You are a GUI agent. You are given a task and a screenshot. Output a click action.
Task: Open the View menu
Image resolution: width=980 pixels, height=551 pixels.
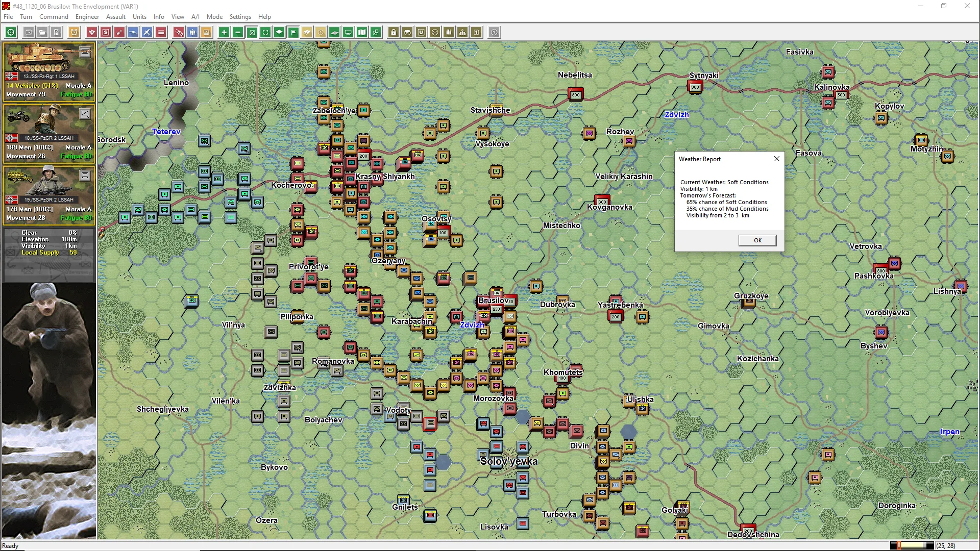(x=178, y=17)
